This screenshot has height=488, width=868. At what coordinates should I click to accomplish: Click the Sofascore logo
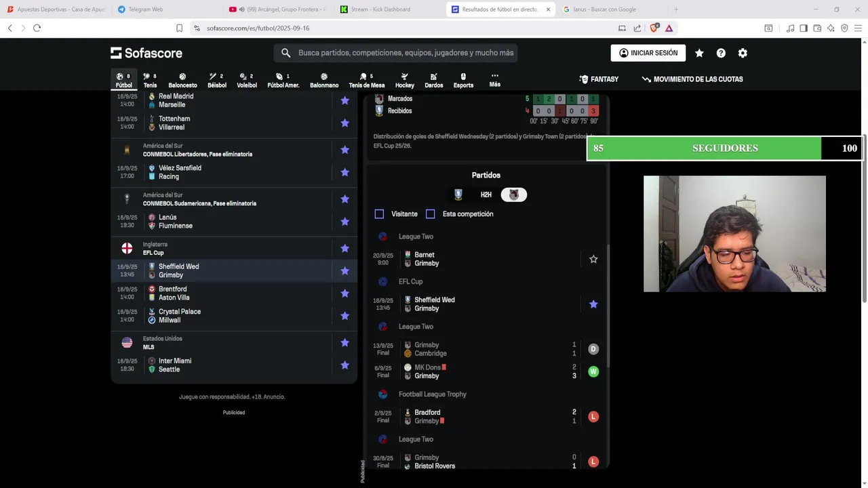[146, 53]
